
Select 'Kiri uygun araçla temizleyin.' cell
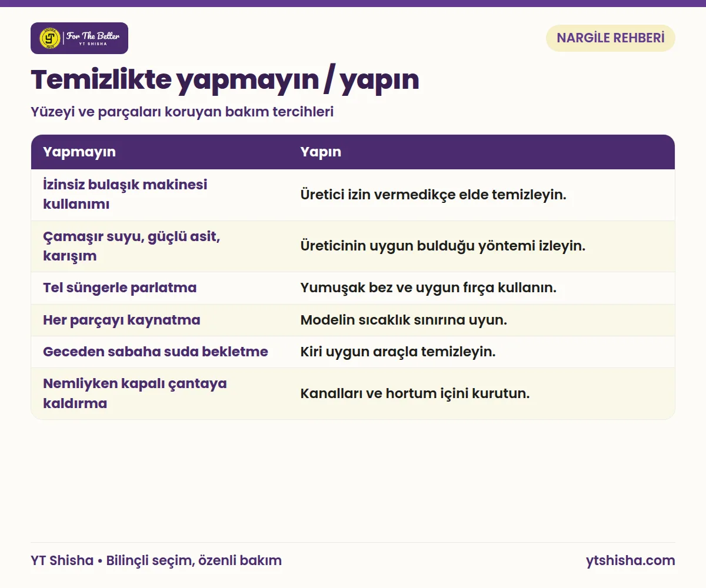(482, 352)
